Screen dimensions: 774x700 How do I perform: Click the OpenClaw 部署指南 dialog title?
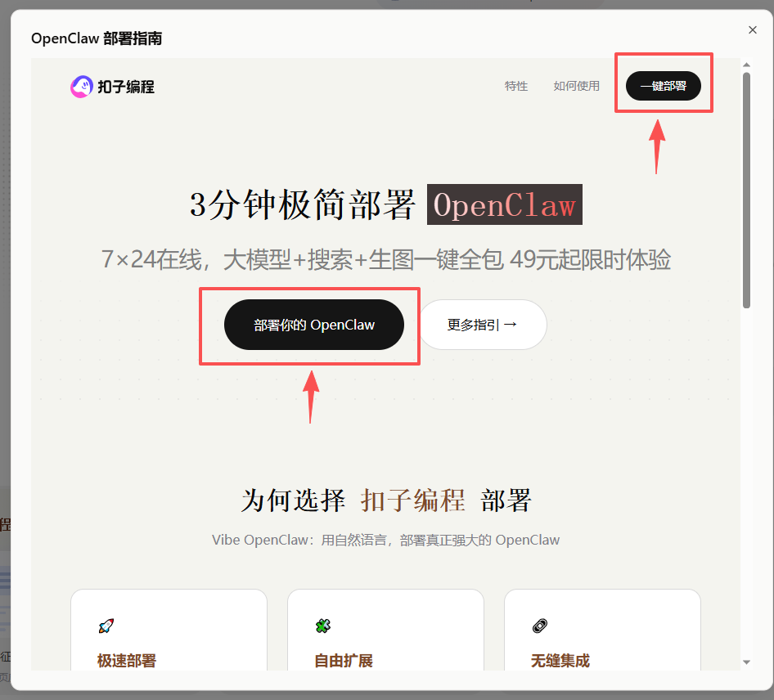pos(97,38)
